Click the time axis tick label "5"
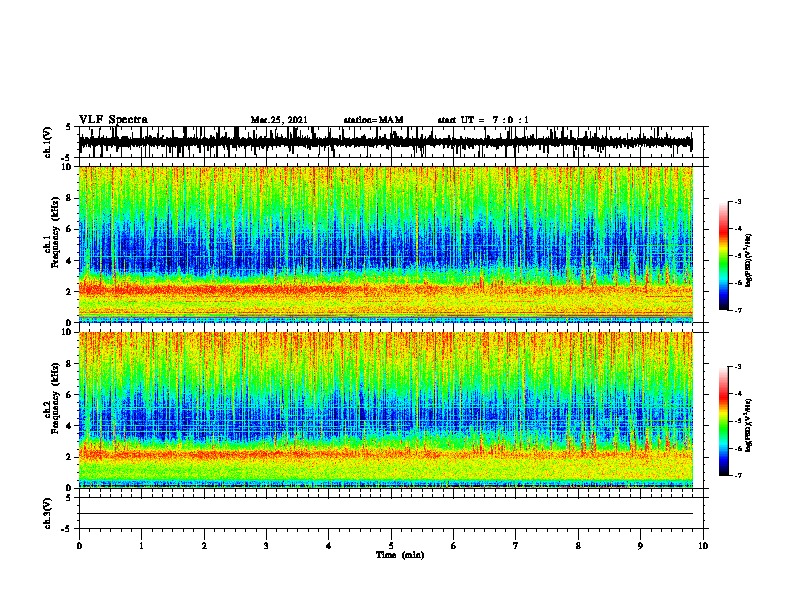Image resolution: width=792 pixels, height=612 pixels. (x=391, y=545)
